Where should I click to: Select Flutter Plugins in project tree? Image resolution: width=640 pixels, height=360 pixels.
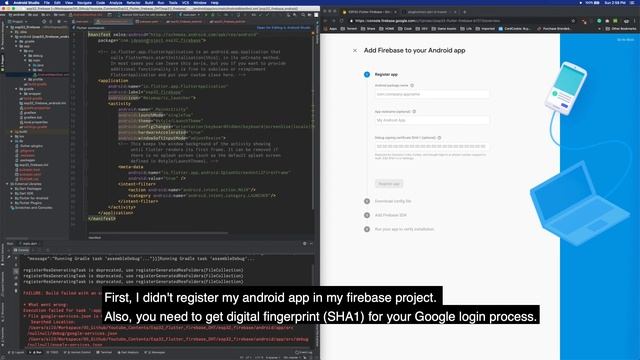(x=28, y=203)
